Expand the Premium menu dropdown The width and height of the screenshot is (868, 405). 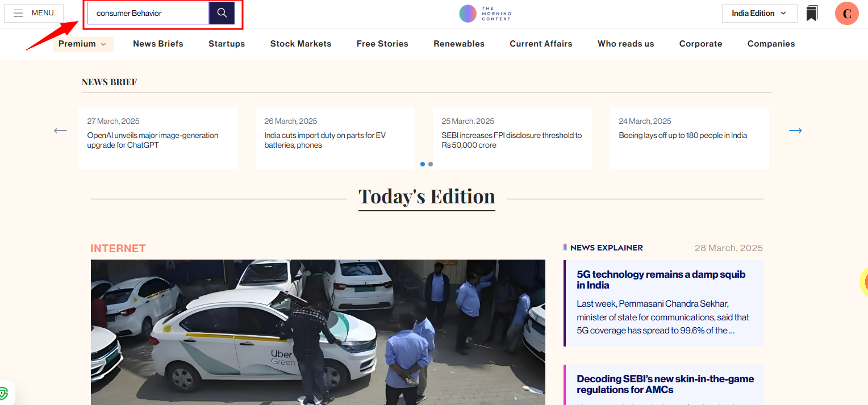tap(83, 44)
